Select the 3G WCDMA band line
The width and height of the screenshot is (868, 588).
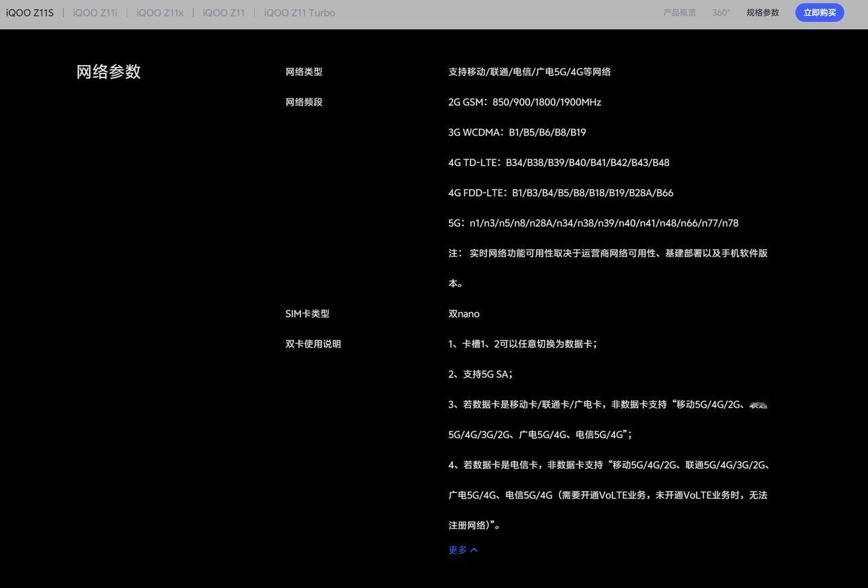tap(517, 132)
